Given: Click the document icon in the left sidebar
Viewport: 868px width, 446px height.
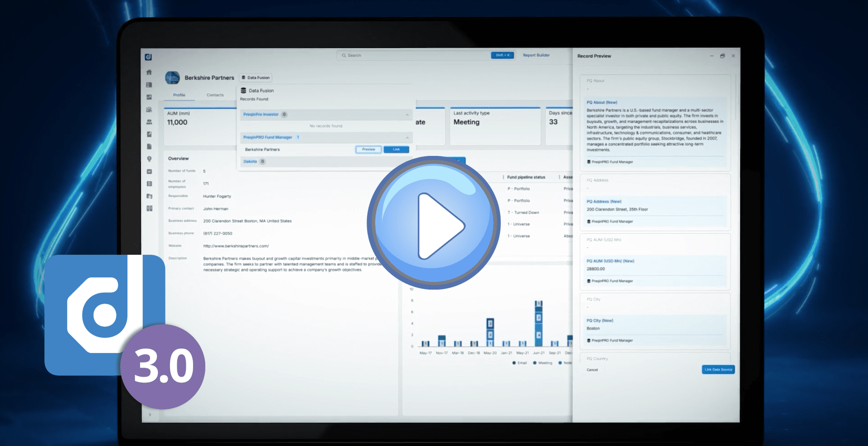Looking at the screenshot, I should click(x=149, y=147).
